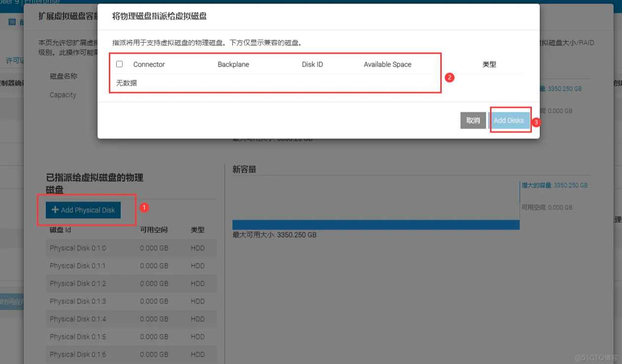Click the Disk ID column header
The height and width of the screenshot is (364, 622).
click(x=312, y=64)
